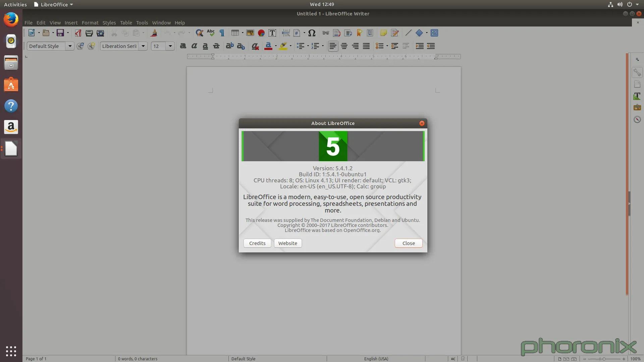Open Sidebar Properties wrench icon
Viewport: 644px width, 362px height.
click(x=637, y=72)
